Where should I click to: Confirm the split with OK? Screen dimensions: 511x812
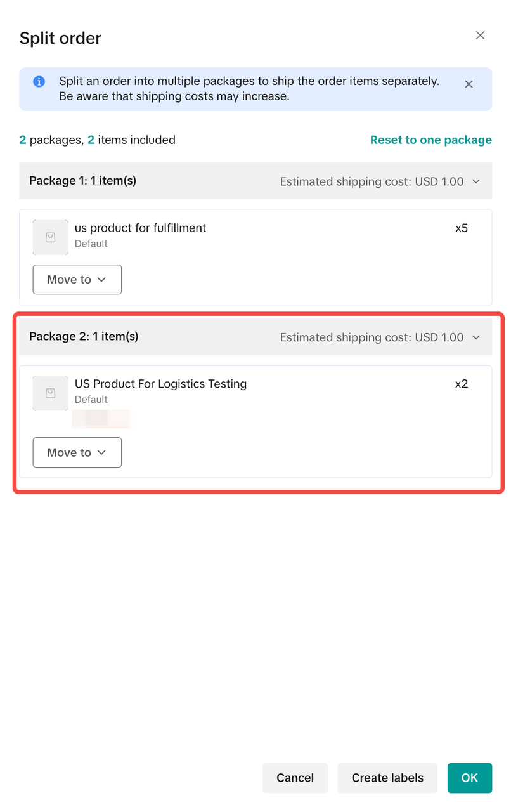(x=469, y=778)
